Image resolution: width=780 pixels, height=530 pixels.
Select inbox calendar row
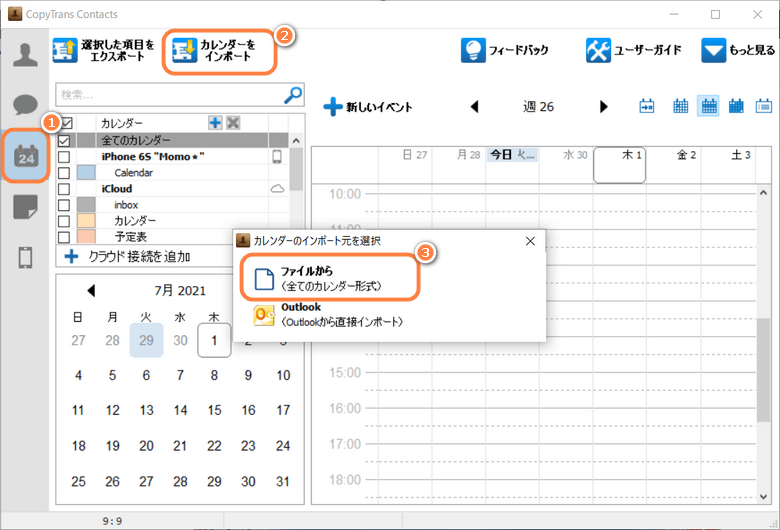click(x=173, y=205)
